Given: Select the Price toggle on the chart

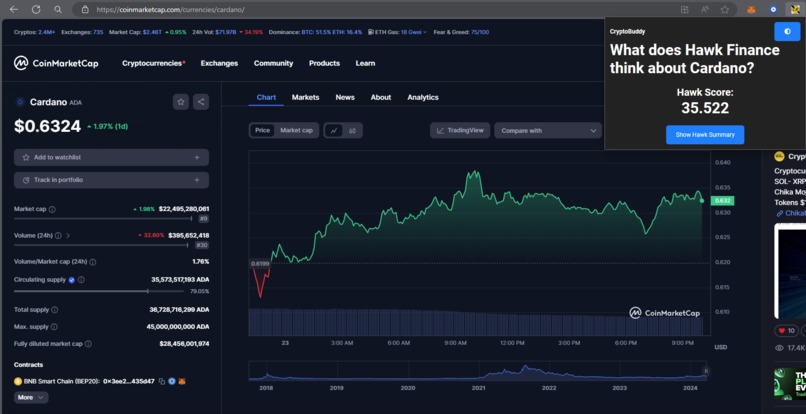Looking at the screenshot, I should coord(263,130).
